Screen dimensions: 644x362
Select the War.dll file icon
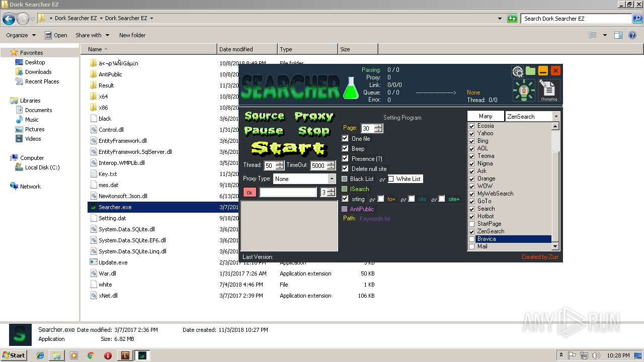click(94, 274)
